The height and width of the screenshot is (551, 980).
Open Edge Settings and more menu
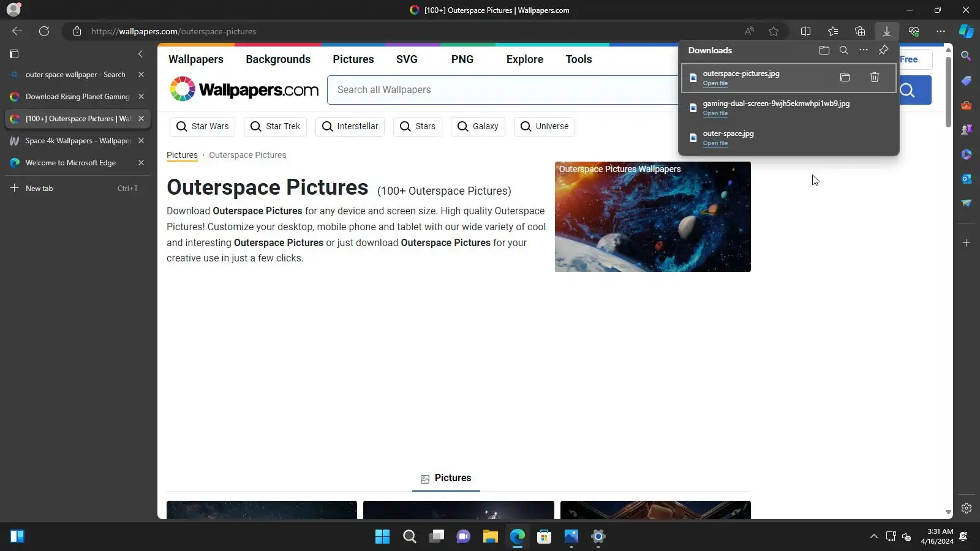click(x=941, y=31)
